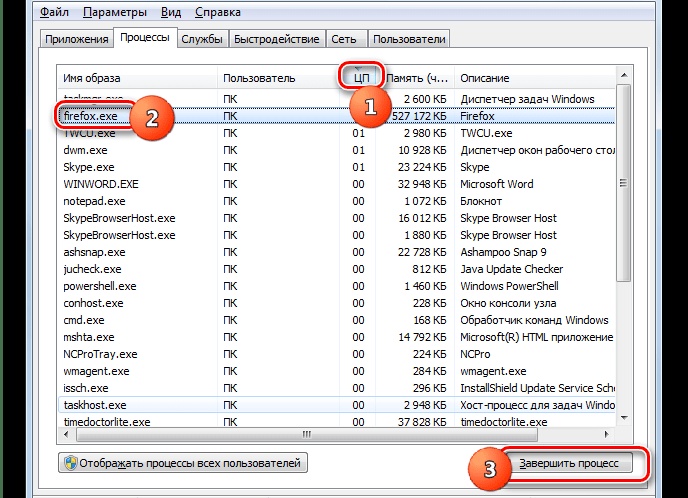Click the horizontal scrollbar left arrow

(x=66, y=434)
